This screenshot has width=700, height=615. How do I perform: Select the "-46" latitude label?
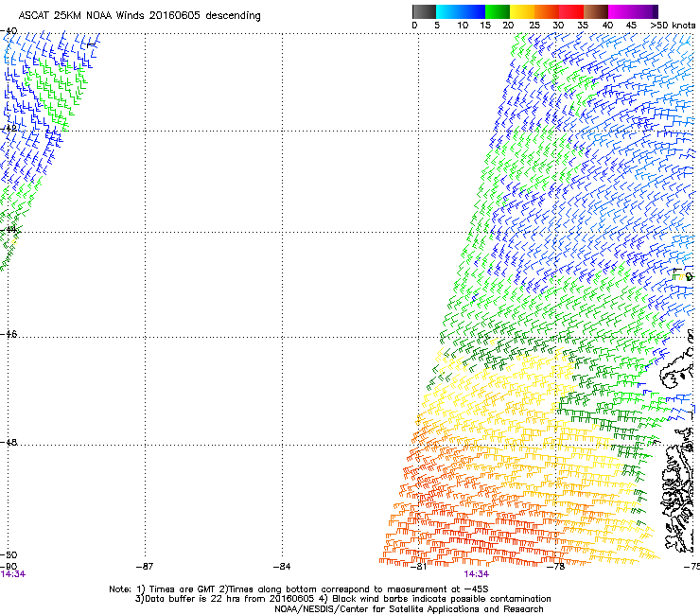[x=9, y=335]
